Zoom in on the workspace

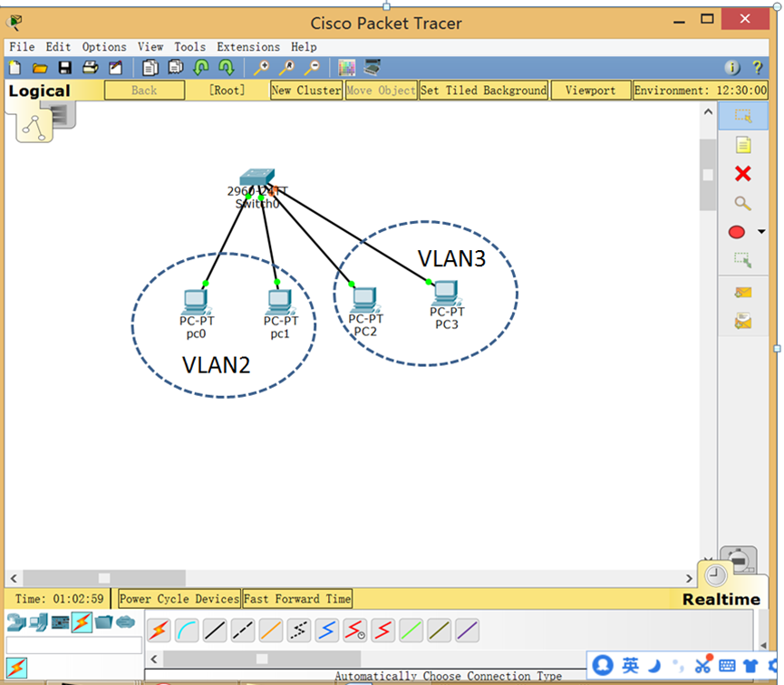[262, 67]
